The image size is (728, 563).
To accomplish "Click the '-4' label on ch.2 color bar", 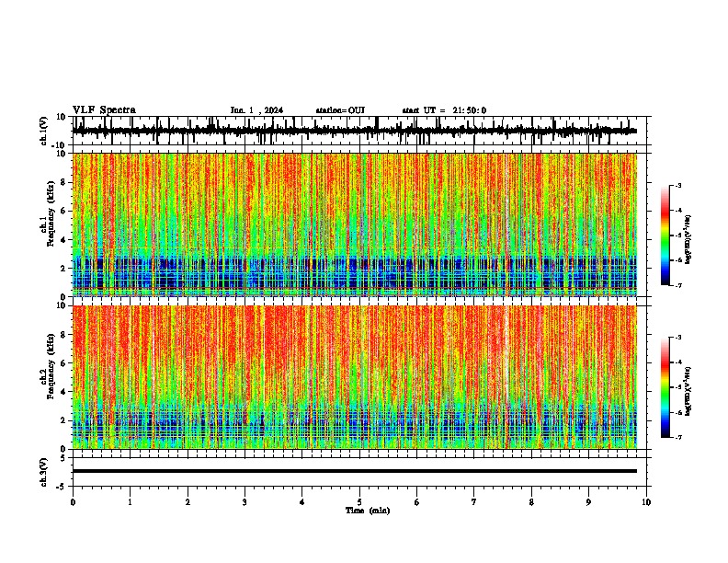I will (677, 362).
